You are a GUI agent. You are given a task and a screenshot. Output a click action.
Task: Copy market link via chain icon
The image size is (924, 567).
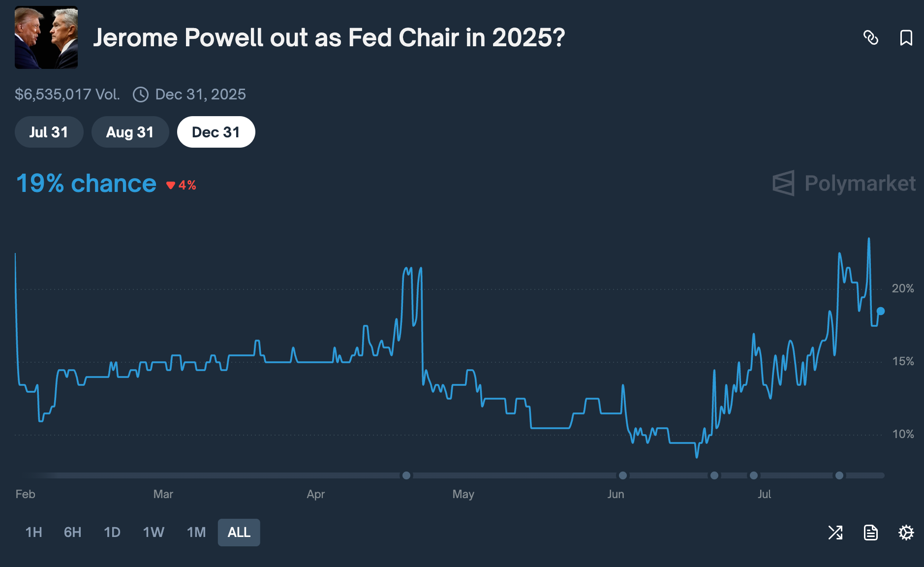pos(871,37)
